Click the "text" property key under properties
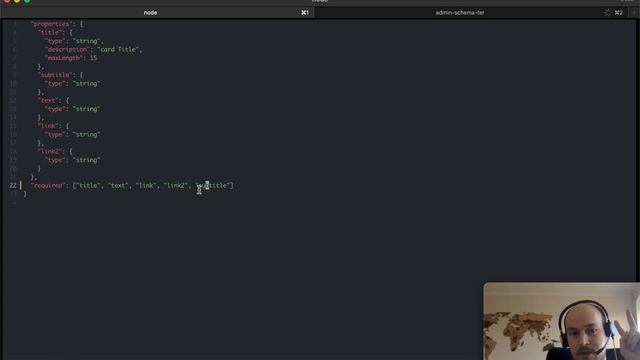Image resolution: width=640 pixels, height=360 pixels. pos(49,100)
